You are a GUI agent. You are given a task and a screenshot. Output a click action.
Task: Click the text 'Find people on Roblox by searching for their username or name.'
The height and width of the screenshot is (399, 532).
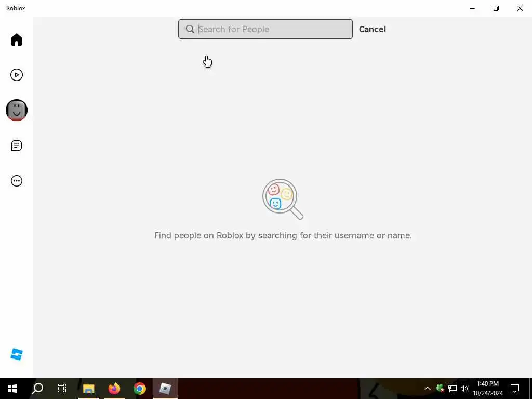(283, 235)
